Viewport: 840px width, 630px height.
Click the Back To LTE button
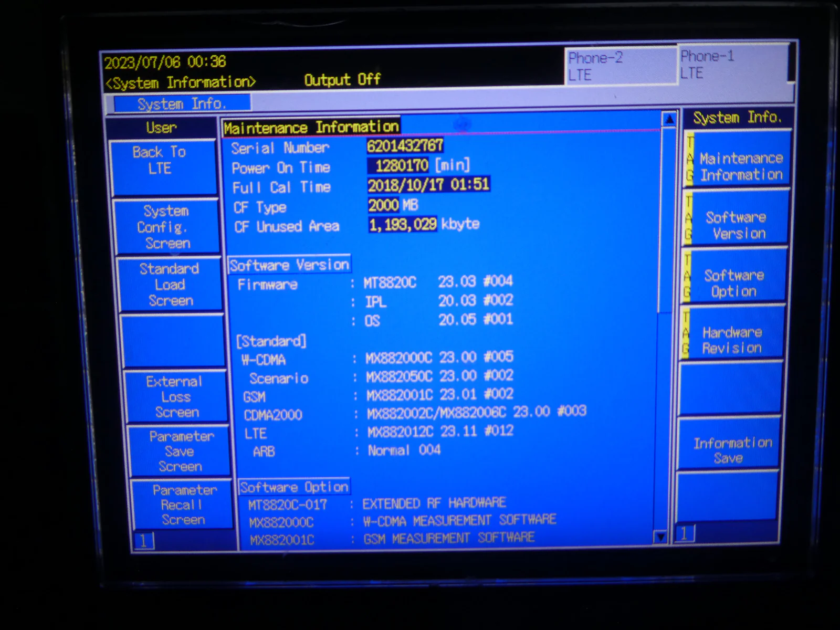point(163,167)
